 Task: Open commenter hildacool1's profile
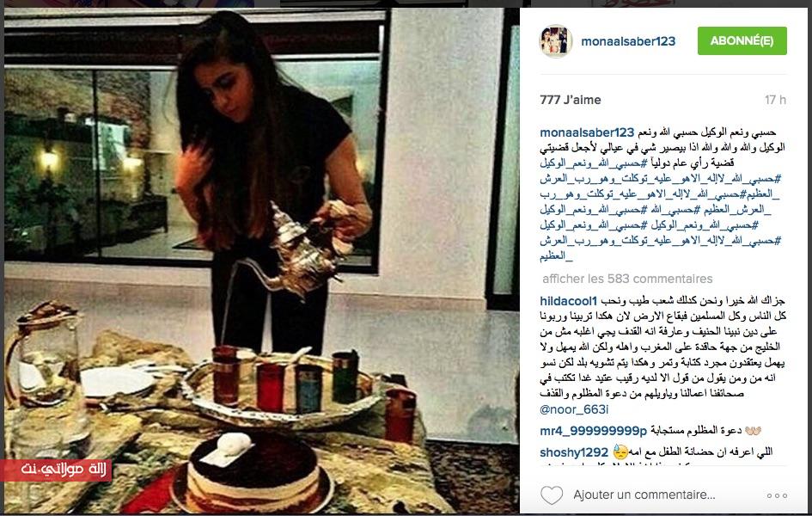click(568, 301)
